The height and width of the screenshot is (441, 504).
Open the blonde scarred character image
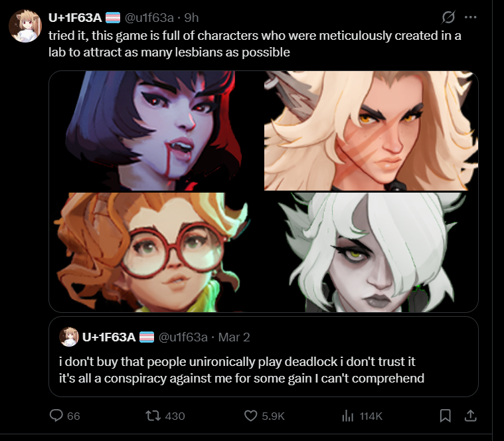[x=371, y=131]
